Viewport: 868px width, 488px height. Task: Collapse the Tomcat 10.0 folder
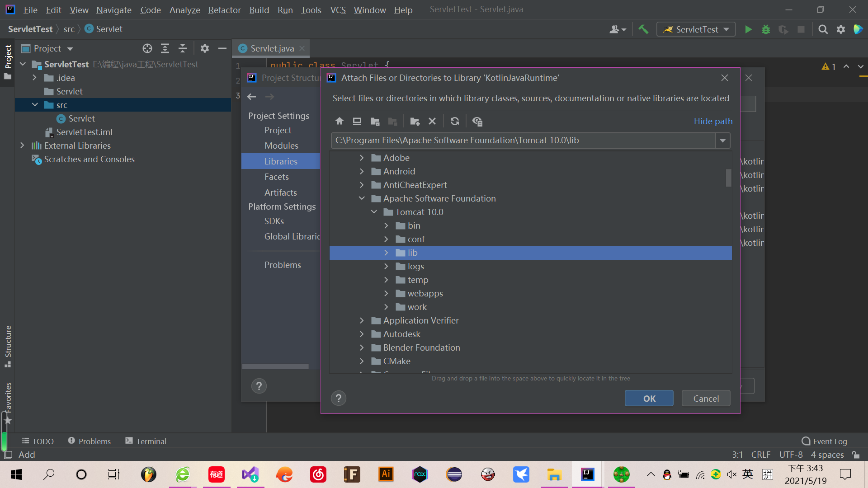[374, 211]
